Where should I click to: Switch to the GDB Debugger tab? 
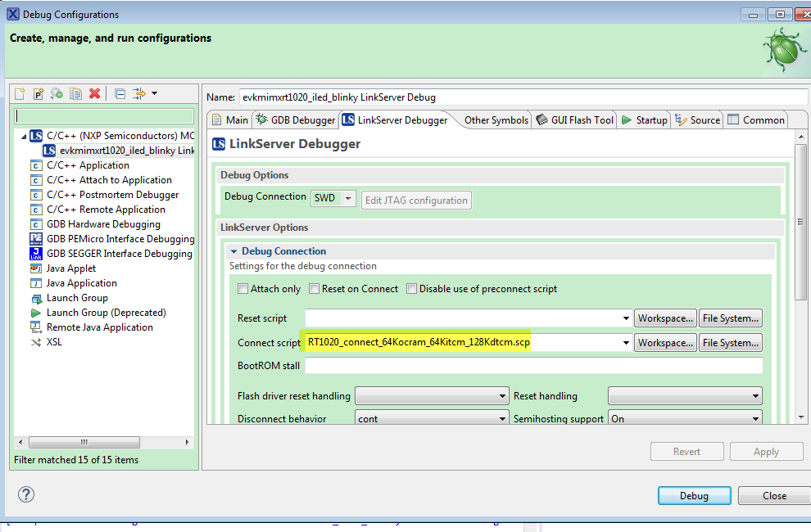[x=296, y=120]
